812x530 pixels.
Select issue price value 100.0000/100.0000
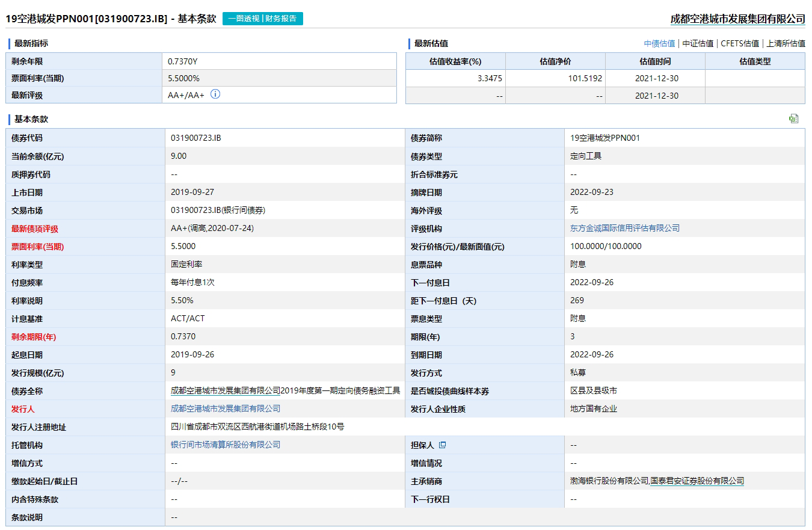tap(606, 246)
